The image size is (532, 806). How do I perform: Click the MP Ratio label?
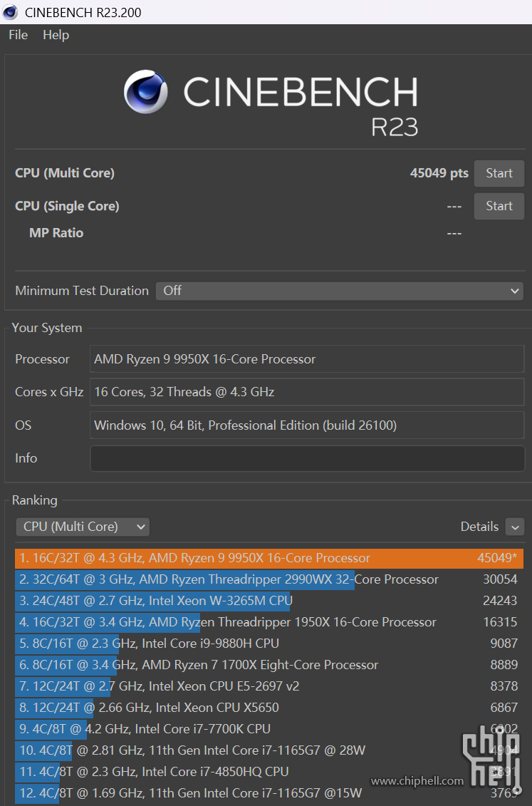pyautogui.click(x=56, y=233)
